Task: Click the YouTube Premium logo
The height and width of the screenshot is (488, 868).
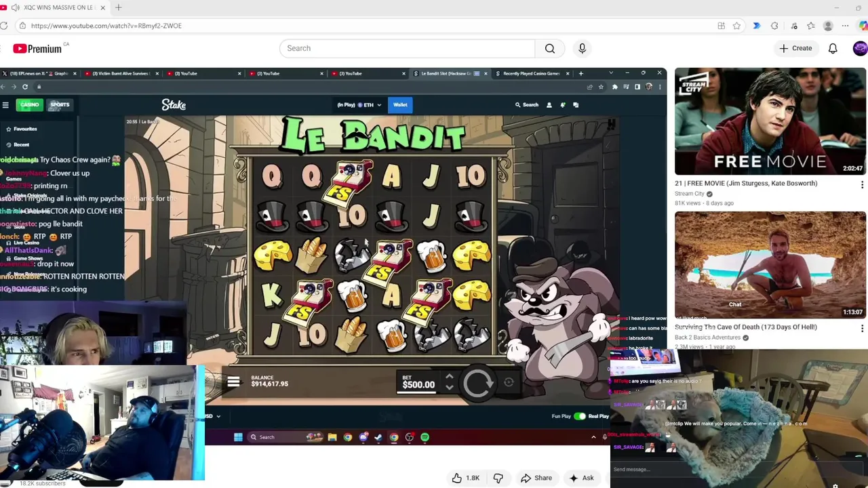Action: coord(37,48)
